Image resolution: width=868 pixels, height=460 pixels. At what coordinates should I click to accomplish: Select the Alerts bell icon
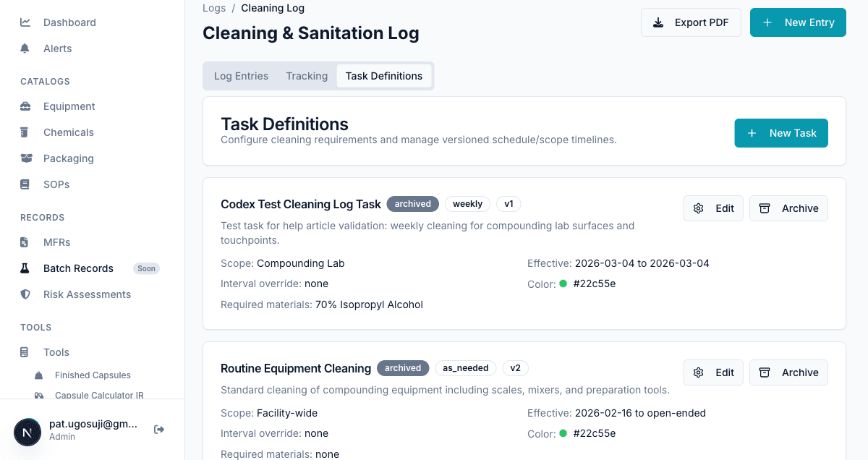25,48
